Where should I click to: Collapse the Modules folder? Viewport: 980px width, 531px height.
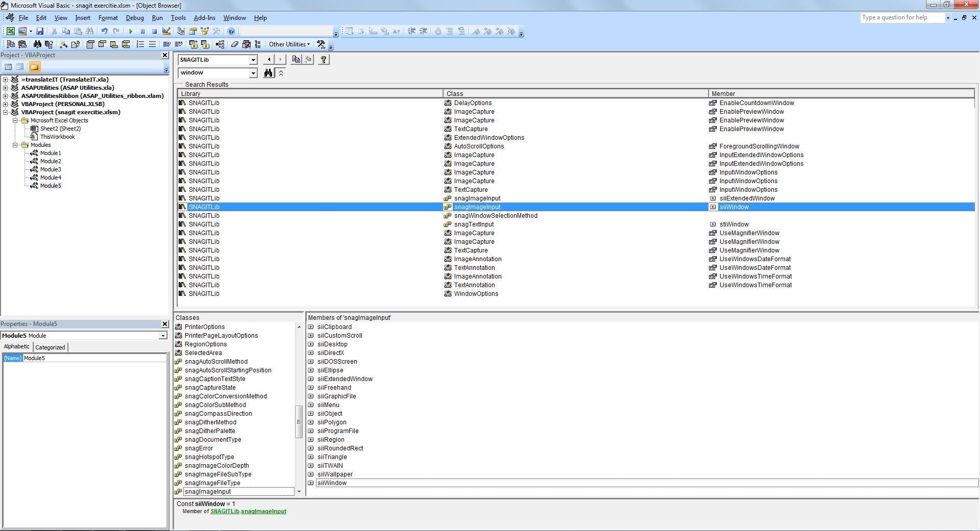(15, 145)
